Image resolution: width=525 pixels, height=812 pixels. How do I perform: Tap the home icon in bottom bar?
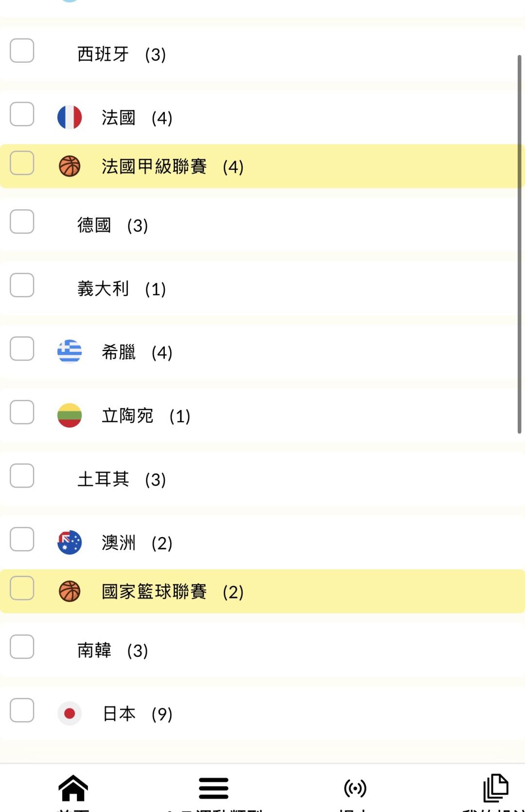coord(73,788)
